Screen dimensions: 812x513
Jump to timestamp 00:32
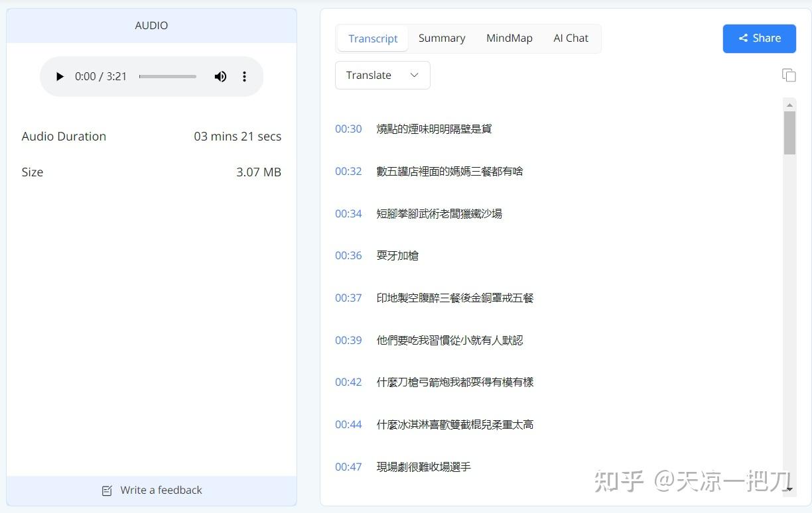pos(348,171)
